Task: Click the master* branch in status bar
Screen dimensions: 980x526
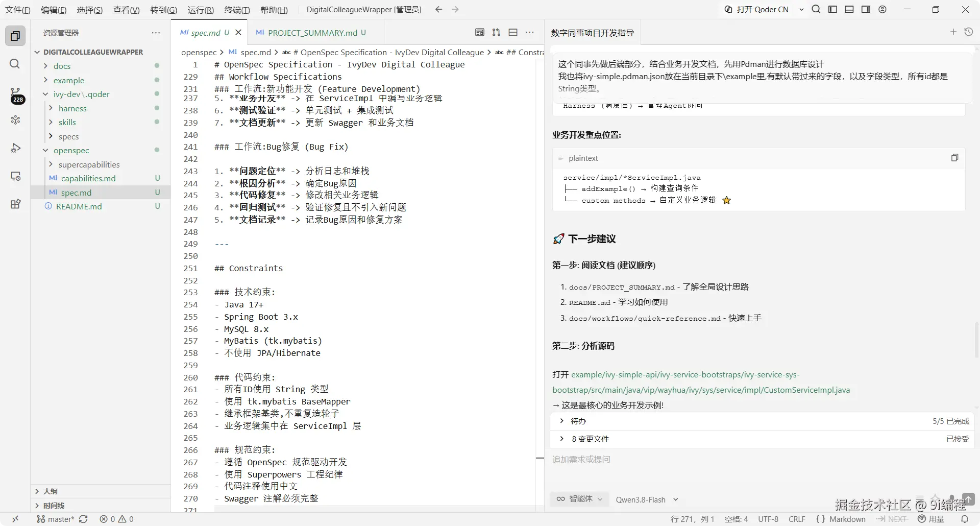Action: tap(56, 519)
